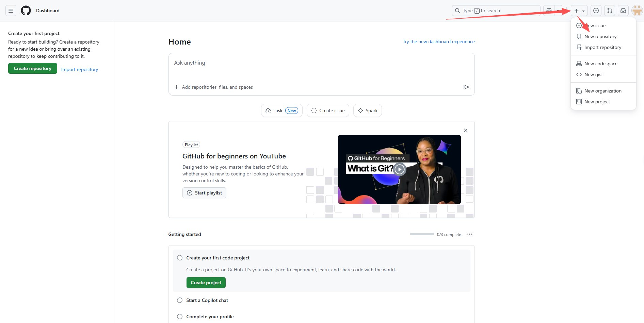Viewport: 644px width, 323px height.
Task: Open the notifications inbox icon
Action: pos(623,11)
